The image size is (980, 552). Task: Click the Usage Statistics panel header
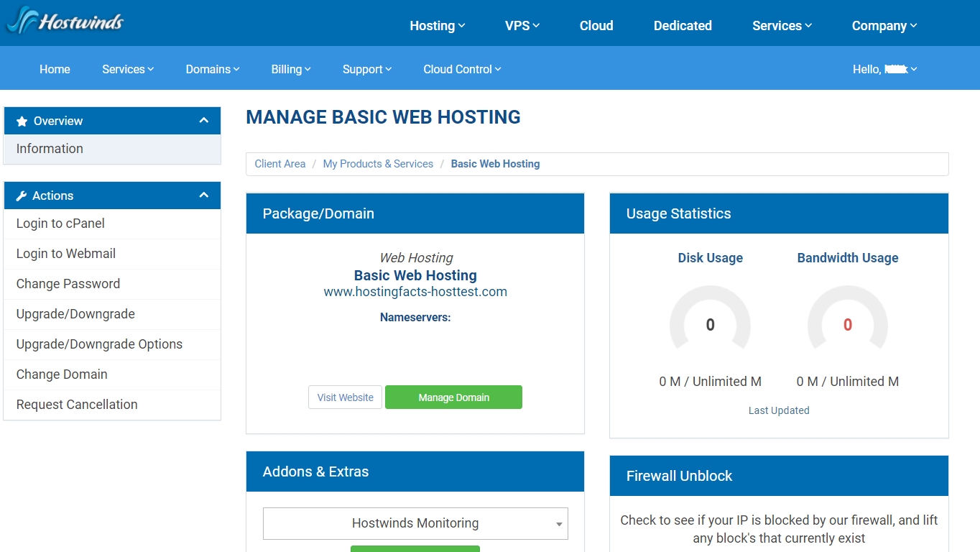coord(779,213)
